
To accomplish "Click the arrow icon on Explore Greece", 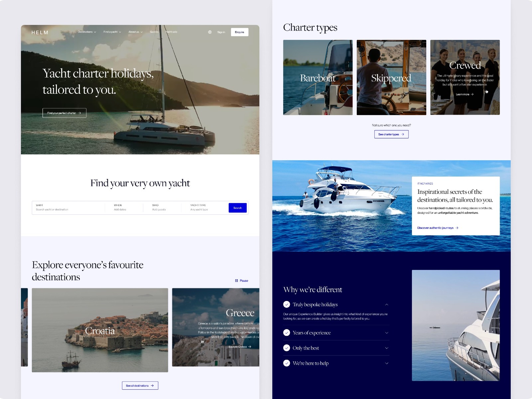I will tap(250, 347).
